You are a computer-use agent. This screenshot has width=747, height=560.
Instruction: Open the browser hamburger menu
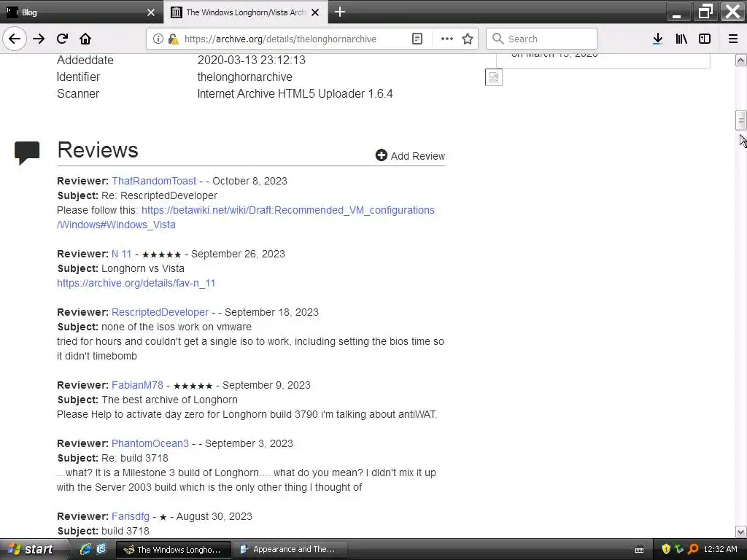click(x=733, y=39)
